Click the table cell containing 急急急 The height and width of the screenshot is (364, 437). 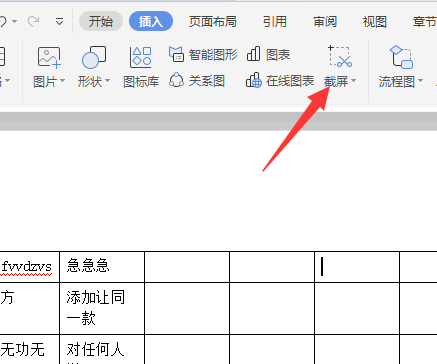(x=102, y=267)
